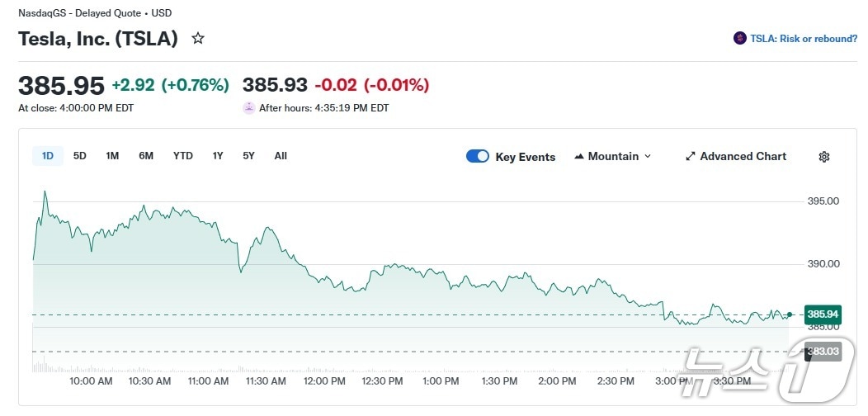
Task: Select the 1M chart range
Action: (112, 156)
